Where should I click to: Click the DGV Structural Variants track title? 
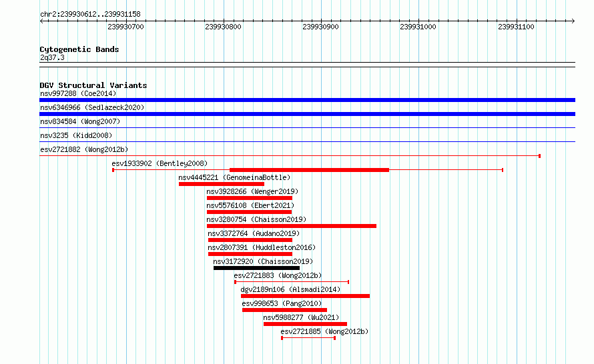(93, 85)
